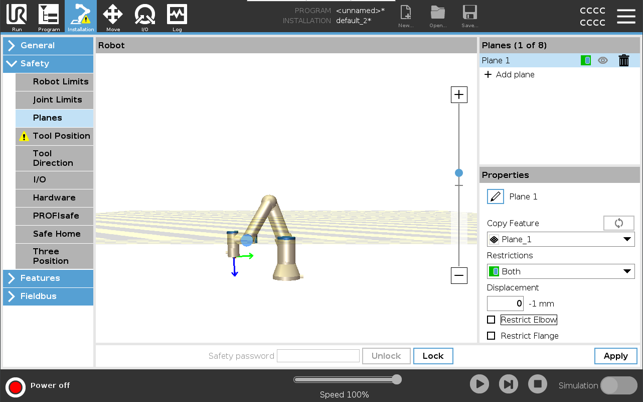Open the I/O tab icon
This screenshot has width=643, height=402.
pyautogui.click(x=145, y=16)
